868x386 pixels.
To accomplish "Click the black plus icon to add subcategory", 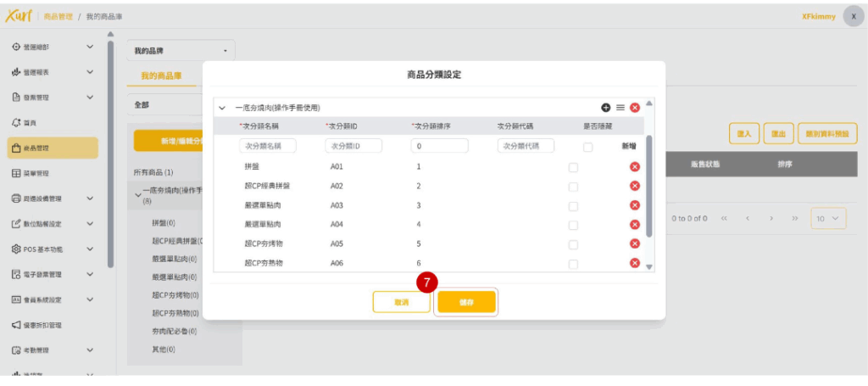I will click(x=606, y=108).
